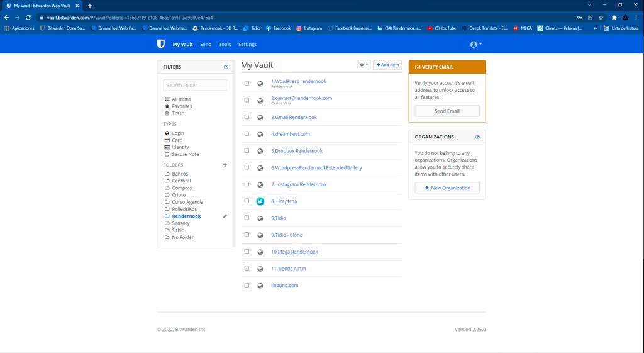Check the 1.WordPress rendernook item

pyautogui.click(x=247, y=83)
